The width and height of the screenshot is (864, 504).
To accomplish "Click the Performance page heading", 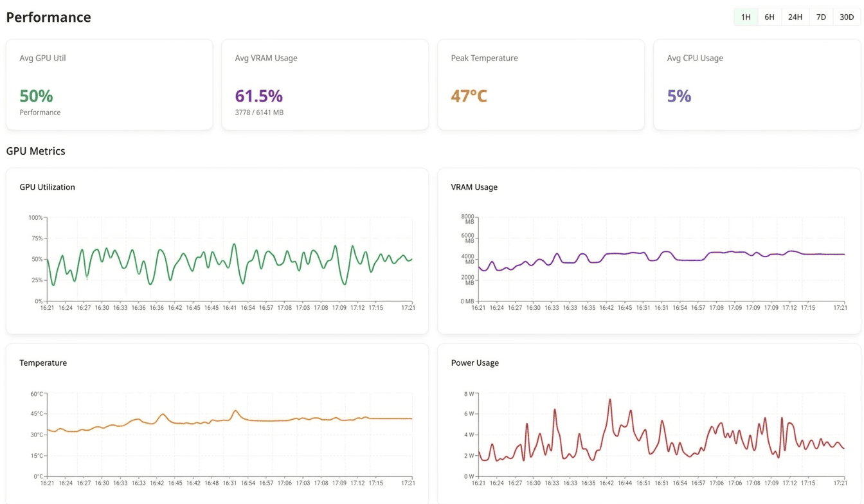I will [48, 17].
